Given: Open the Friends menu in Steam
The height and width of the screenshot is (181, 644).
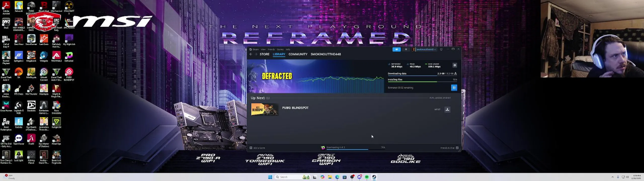Looking at the screenshot, I should (271, 49).
